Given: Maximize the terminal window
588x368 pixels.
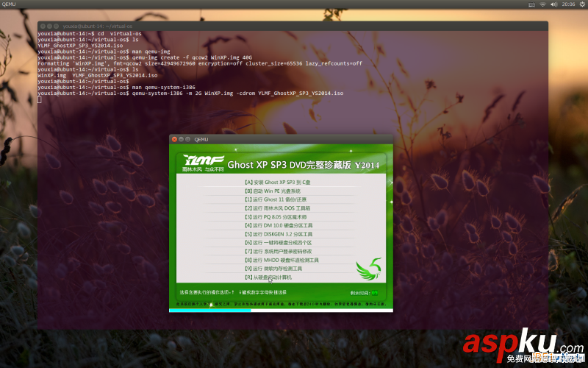Looking at the screenshot, I should [57, 26].
